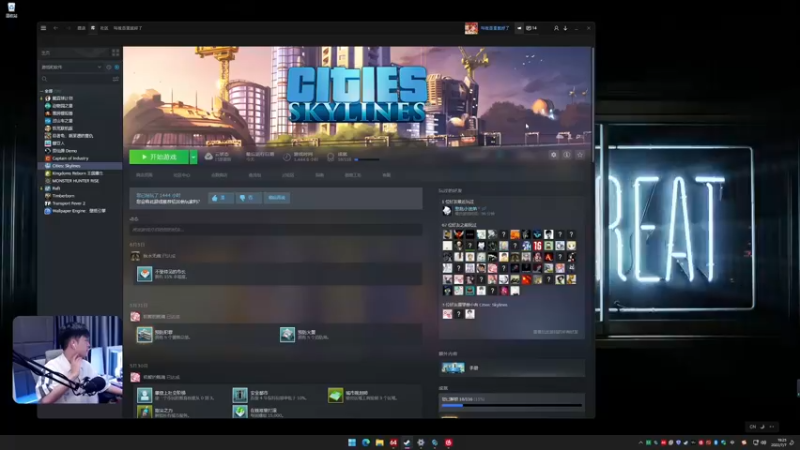Open the profile avatar in title bar
Image resolution: width=800 pixels, height=450 pixels.
tap(471, 28)
